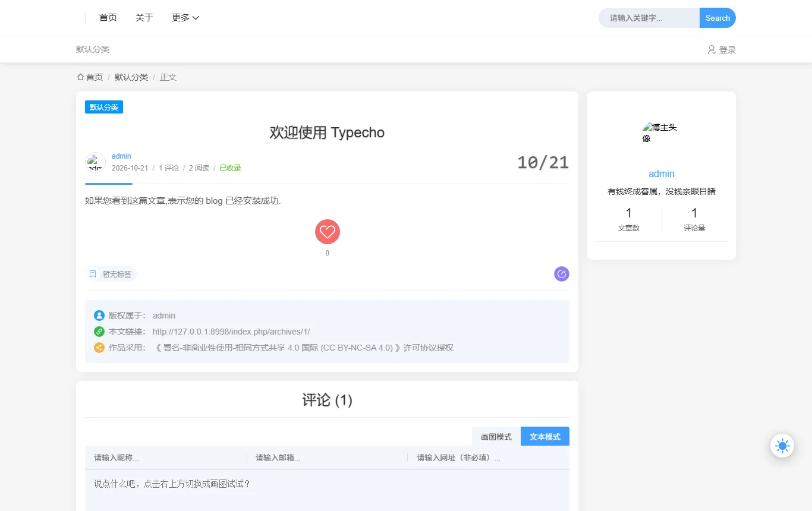Screen dimensions: 812x511
Task: Focus the 请输入邮箱 email field
Action: coord(328,458)
